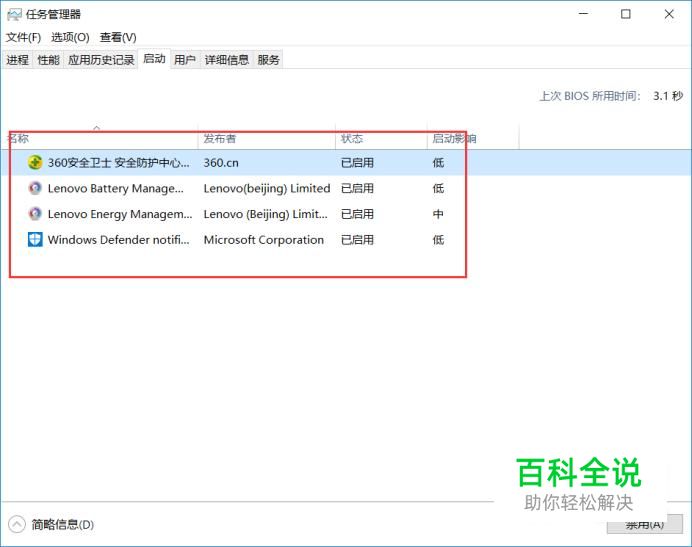Click the 上次 BIOS 所用时间 label

pyautogui.click(x=590, y=96)
